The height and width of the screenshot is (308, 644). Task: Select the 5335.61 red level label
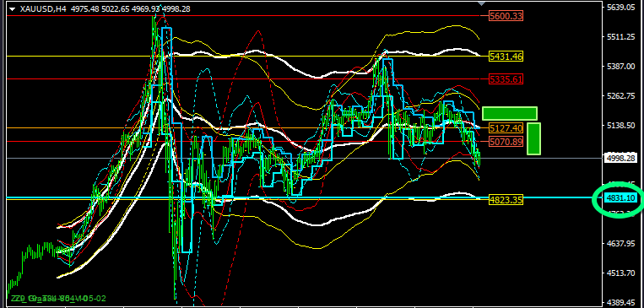(506, 78)
